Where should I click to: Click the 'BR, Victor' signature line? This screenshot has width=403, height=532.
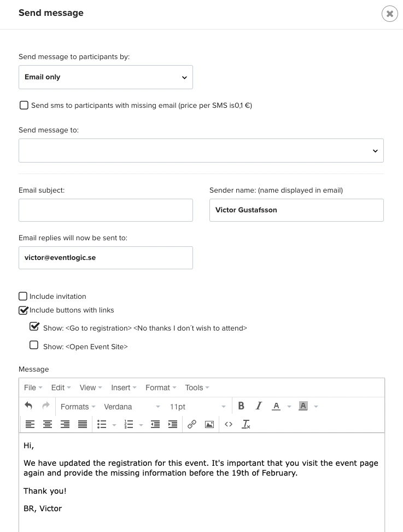click(x=43, y=508)
